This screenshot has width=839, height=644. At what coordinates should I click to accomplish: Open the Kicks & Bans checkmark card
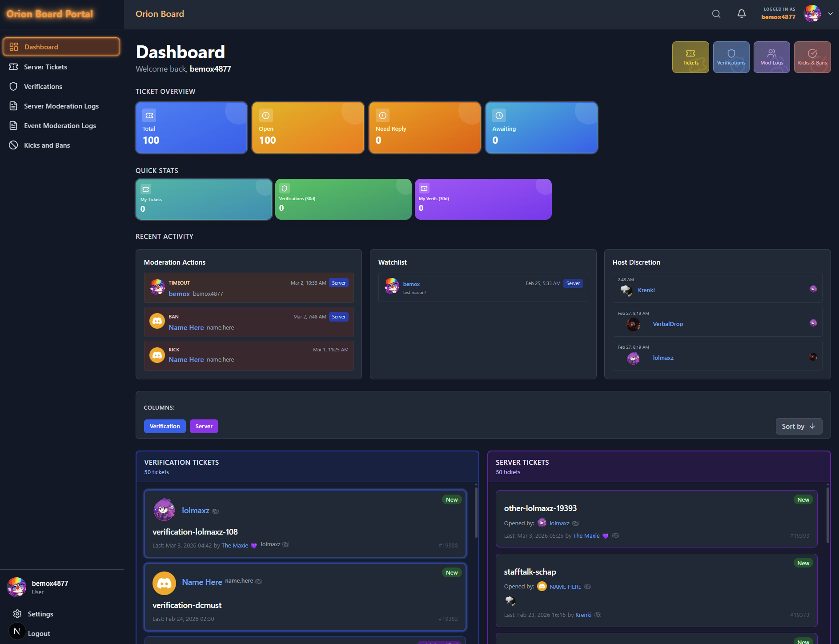812,57
